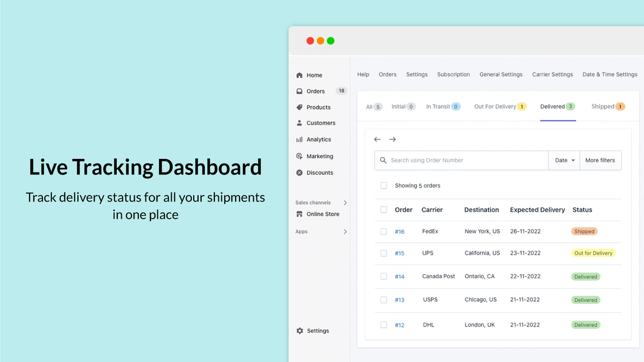Select the Delivered tab
The height and width of the screenshot is (362, 644).
coord(557,107)
